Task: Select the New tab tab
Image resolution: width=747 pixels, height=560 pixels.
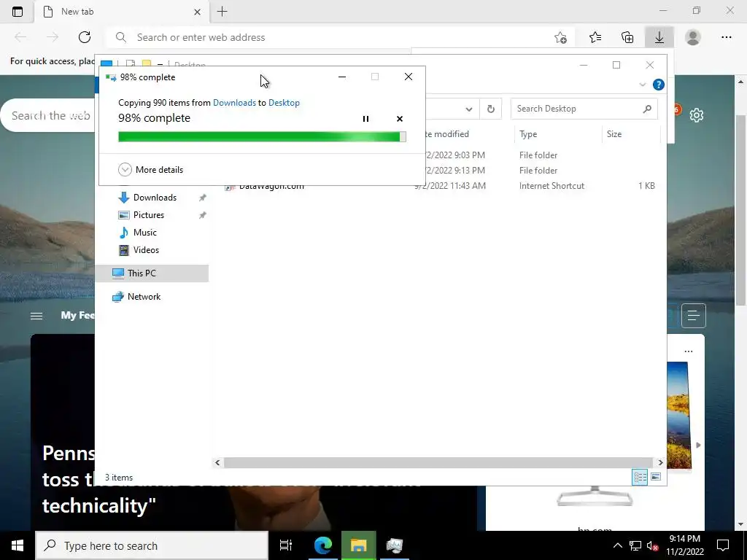Action: 122,12
